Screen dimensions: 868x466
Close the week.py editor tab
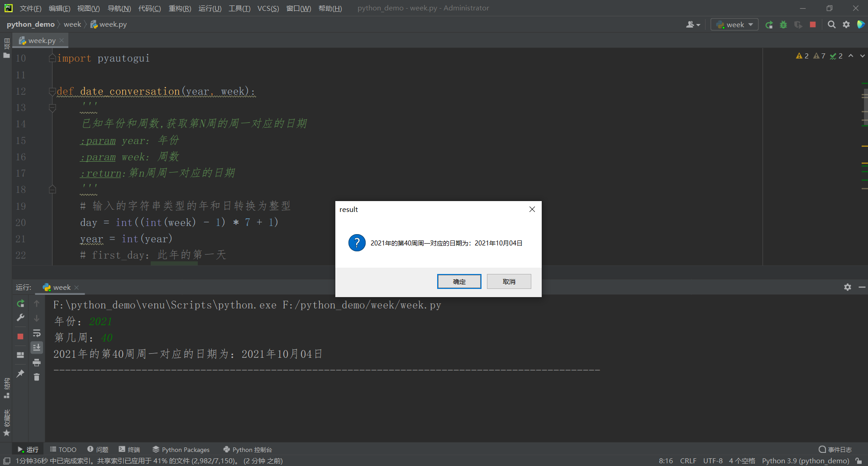click(62, 41)
